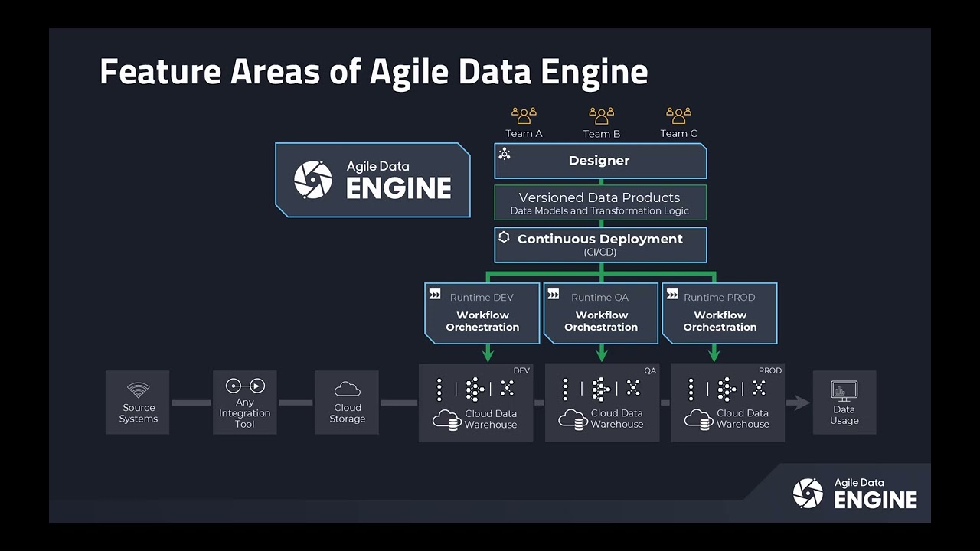Click the '(CI/CD)' text
980x551 pixels.
click(599, 252)
